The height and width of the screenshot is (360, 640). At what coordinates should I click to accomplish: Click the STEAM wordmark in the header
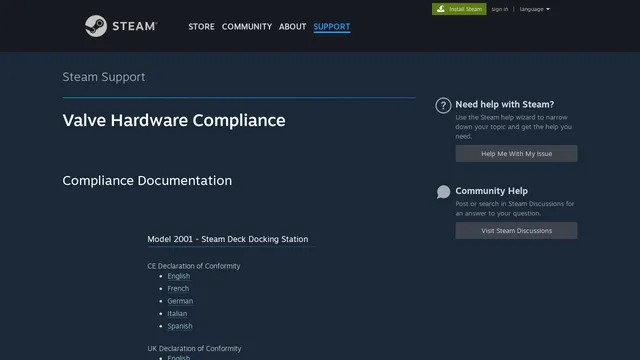point(134,26)
